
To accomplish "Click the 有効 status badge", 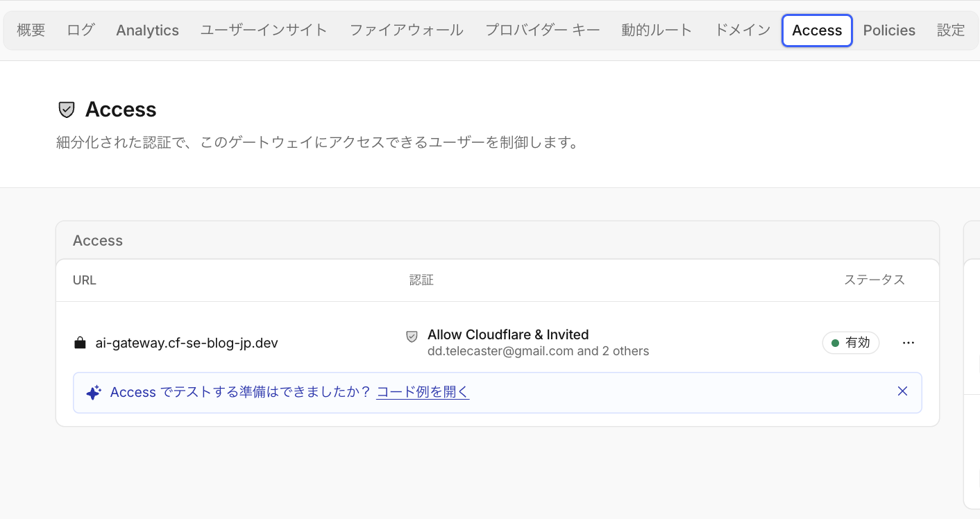I will [851, 343].
